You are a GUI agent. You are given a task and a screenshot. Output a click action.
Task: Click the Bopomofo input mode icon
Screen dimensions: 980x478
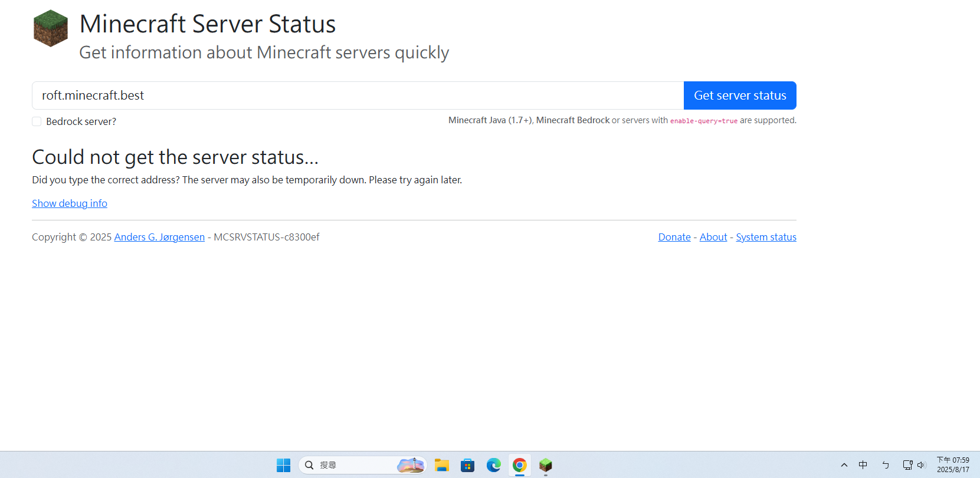tap(886, 465)
